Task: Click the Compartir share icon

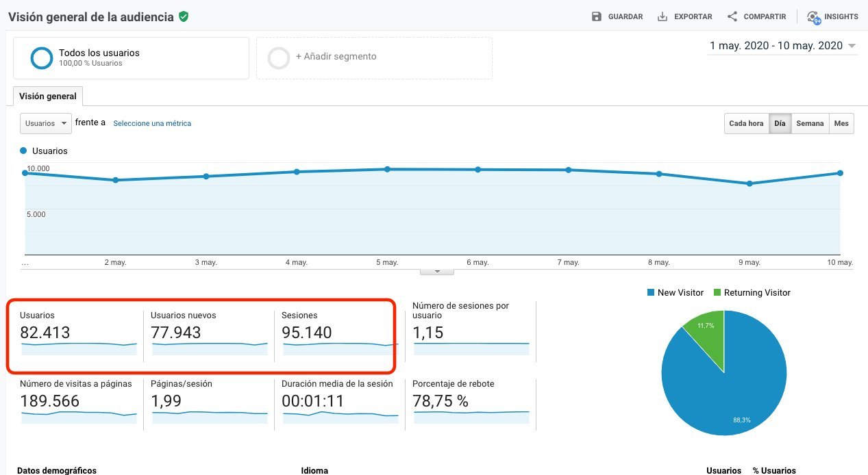Action: coord(732,16)
